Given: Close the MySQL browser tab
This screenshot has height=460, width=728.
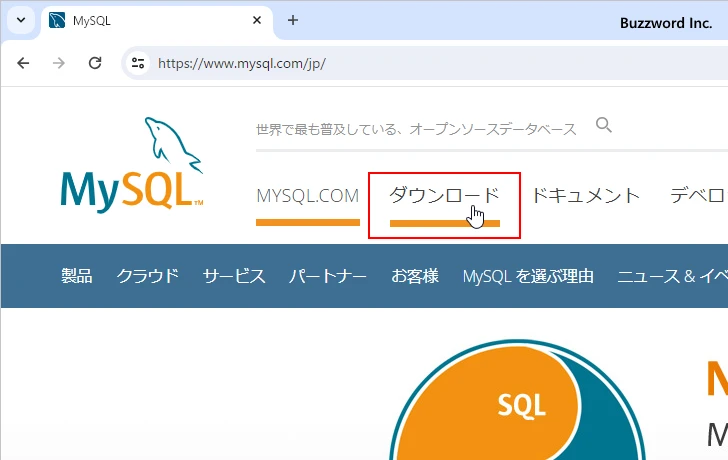Looking at the screenshot, I should tap(257, 20).
